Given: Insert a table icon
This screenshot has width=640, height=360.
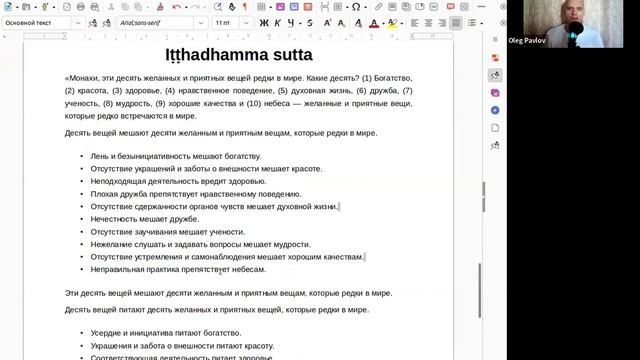Looking at the screenshot, I should coord(261,7).
